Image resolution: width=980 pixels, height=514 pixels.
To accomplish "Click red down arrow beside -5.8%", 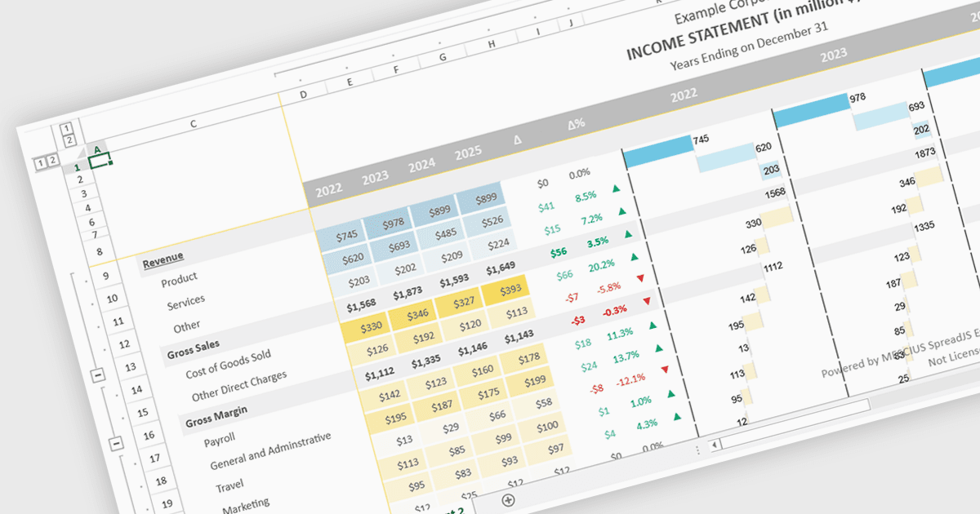I will [x=641, y=278].
